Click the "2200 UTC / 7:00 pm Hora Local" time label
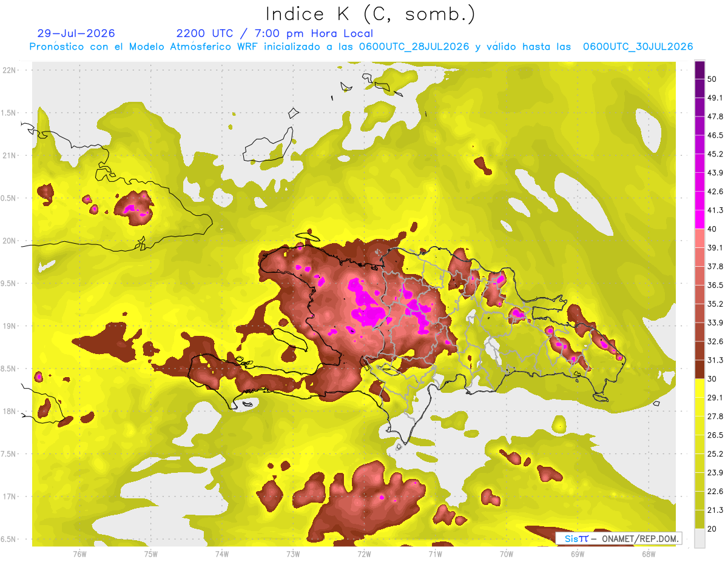The height and width of the screenshot is (562, 728). (x=275, y=33)
